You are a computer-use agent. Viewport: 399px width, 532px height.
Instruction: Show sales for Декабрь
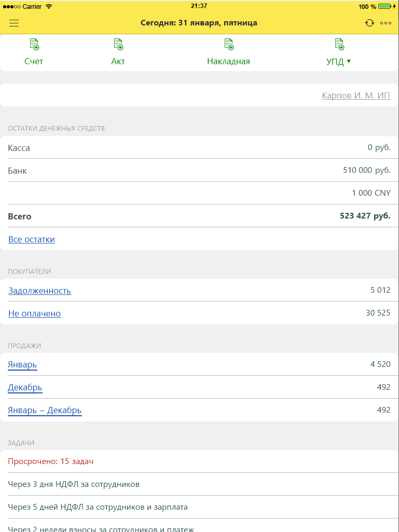point(25,388)
